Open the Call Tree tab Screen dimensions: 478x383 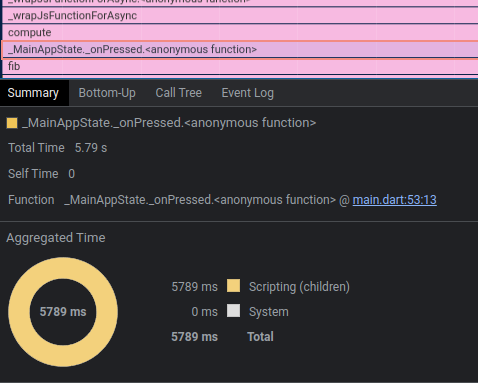pos(178,93)
